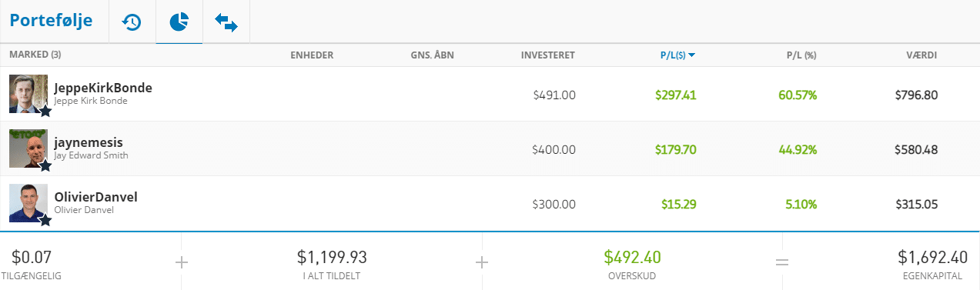Open the jaynemesis trader link
980x290 pixels.
point(89,142)
